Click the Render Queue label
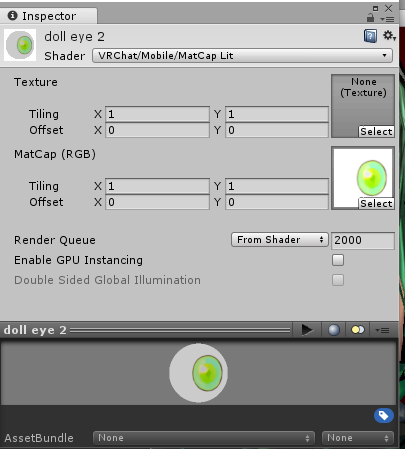The image size is (405, 449). click(55, 240)
